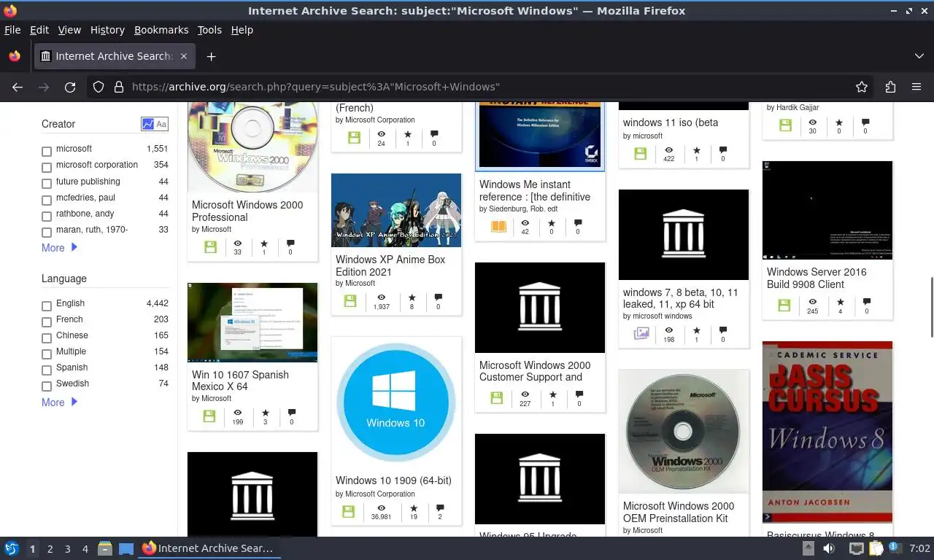Image resolution: width=934 pixels, height=560 pixels.
Task: Bookmark this page with the star icon
Action: tap(862, 87)
